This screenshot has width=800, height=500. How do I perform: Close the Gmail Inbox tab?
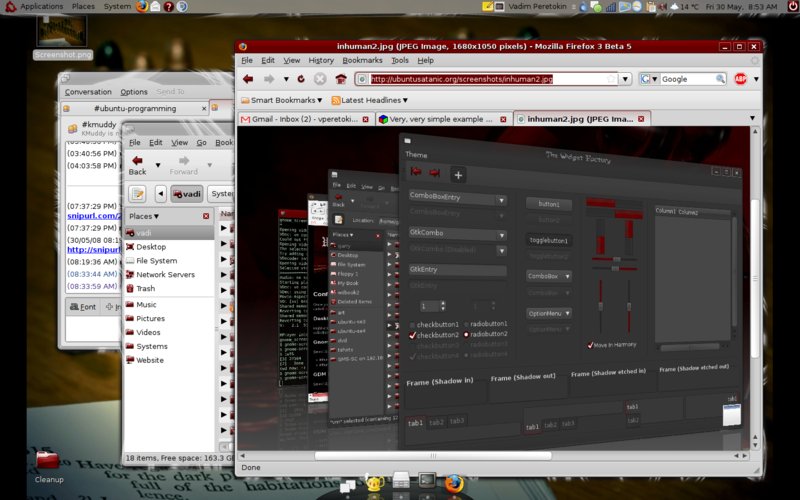coord(365,119)
